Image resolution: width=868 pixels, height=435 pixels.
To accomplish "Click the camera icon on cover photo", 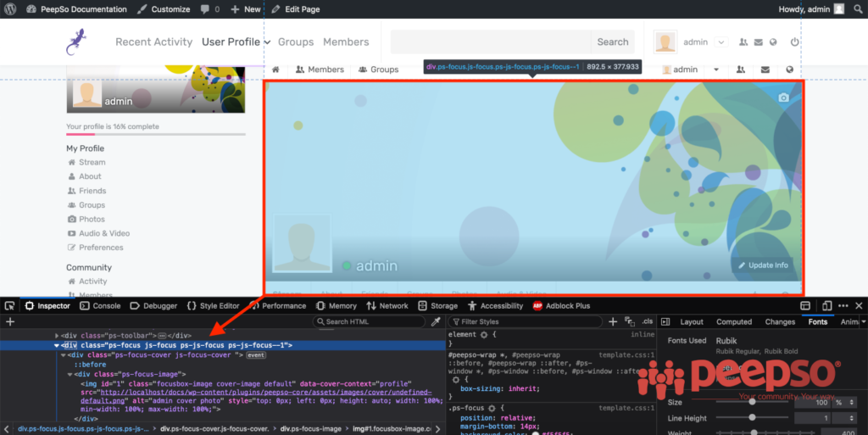I will (783, 98).
